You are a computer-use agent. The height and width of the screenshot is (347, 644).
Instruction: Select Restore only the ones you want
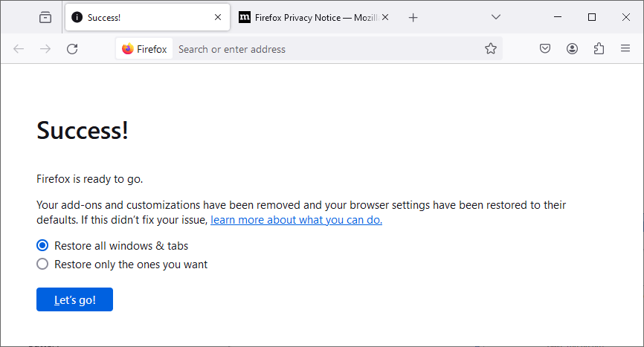coord(42,264)
